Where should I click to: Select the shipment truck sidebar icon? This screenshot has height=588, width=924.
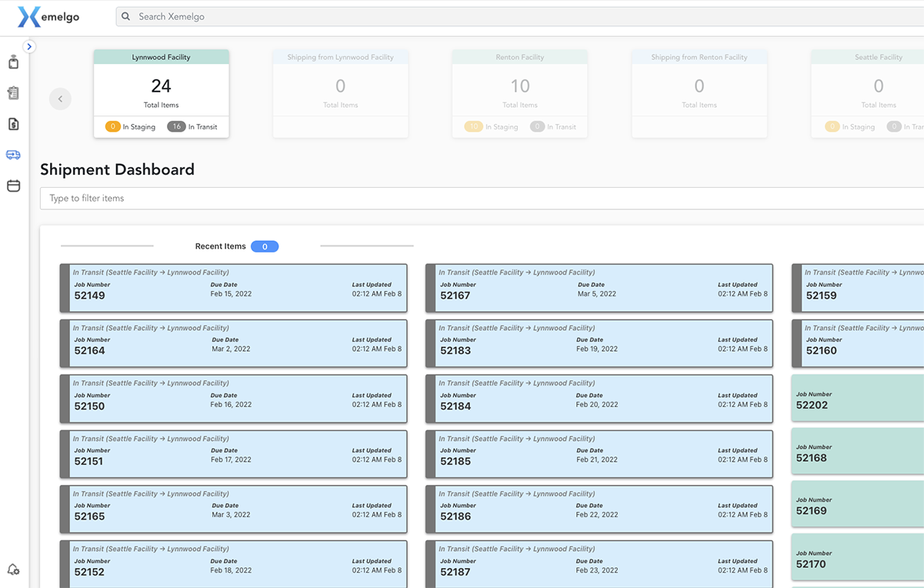(13, 155)
